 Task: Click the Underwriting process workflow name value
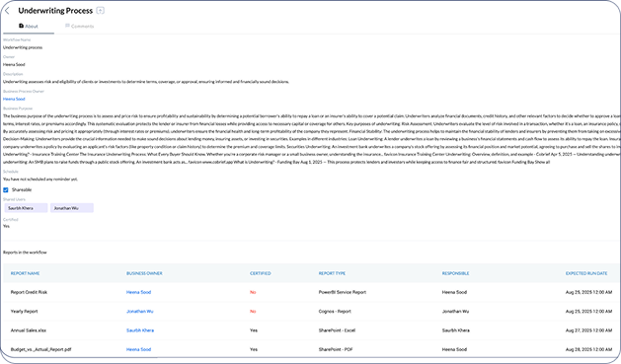coord(23,47)
